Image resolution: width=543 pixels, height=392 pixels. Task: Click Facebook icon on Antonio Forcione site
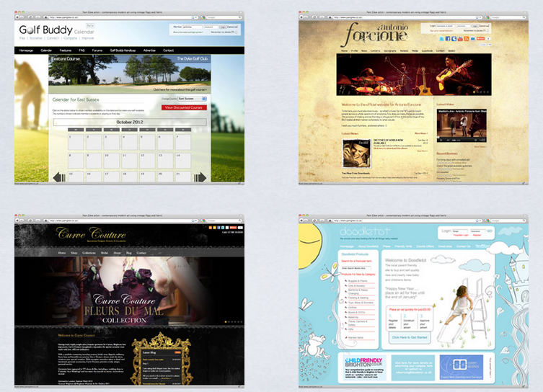[x=447, y=39]
